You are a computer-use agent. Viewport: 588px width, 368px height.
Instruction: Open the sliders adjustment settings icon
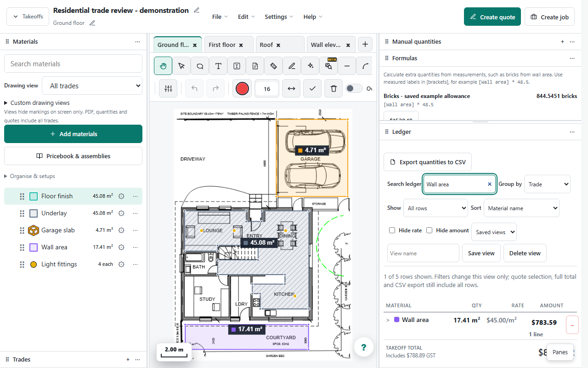point(168,88)
